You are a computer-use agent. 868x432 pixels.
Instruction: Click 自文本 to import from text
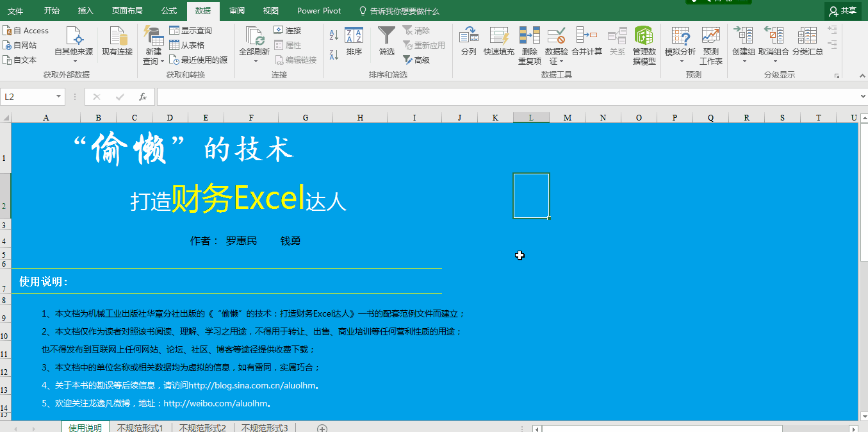(20, 60)
